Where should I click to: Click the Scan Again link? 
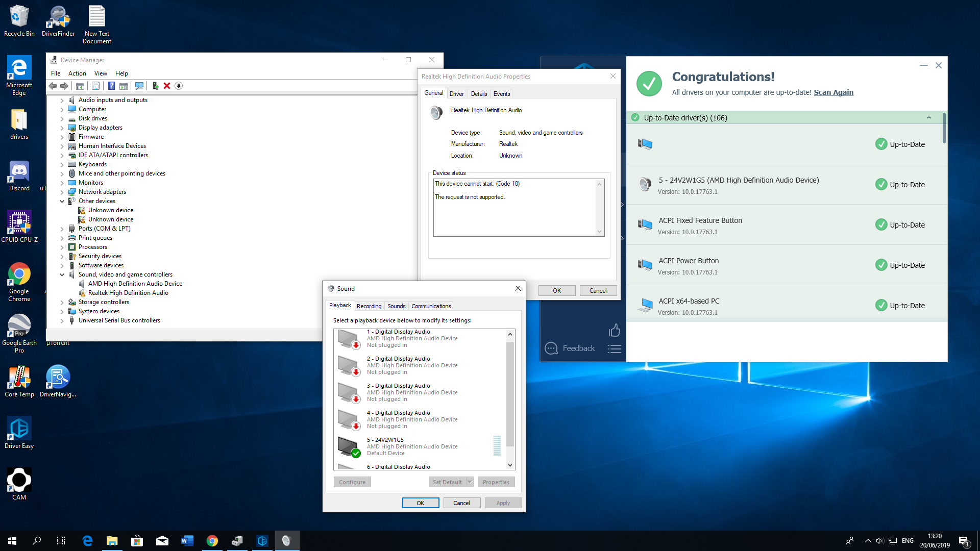pyautogui.click(x=834, y=92)
